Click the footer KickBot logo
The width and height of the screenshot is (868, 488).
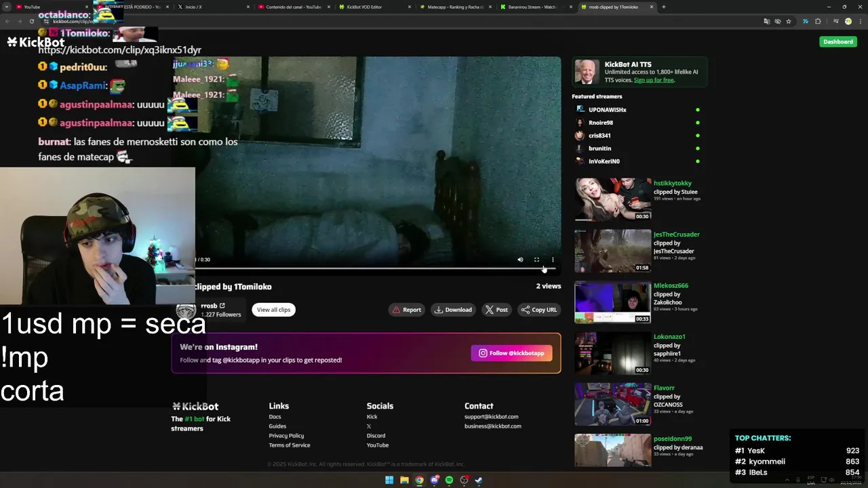pos(195,406)
